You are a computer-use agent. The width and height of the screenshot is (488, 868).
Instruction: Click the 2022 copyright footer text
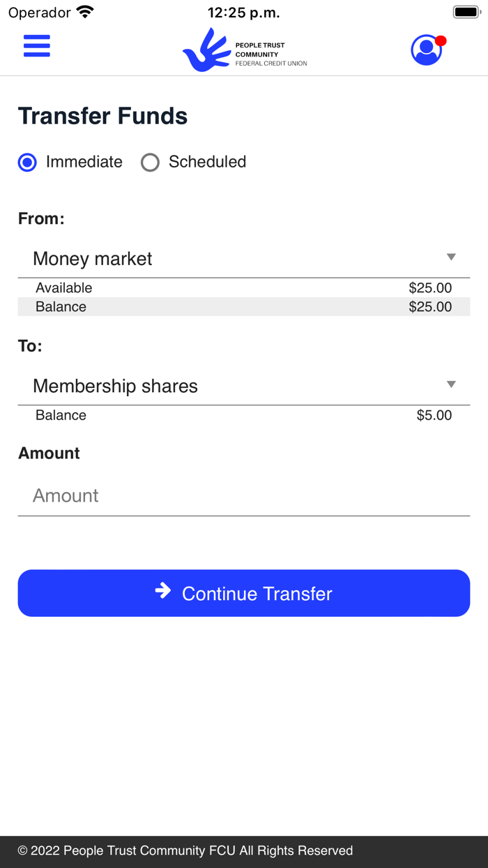(x=185, y=851)
